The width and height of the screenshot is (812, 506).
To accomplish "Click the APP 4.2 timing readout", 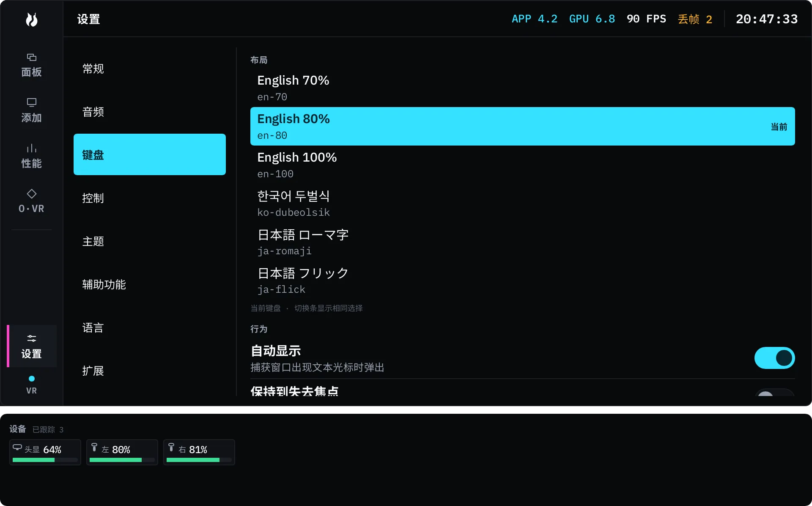I will [535, 19].
